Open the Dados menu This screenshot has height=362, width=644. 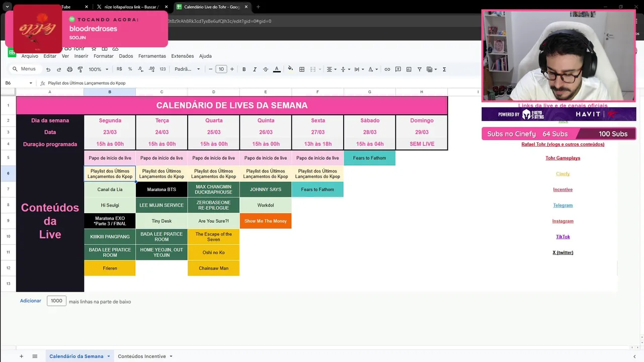click(x=126, y=56)
